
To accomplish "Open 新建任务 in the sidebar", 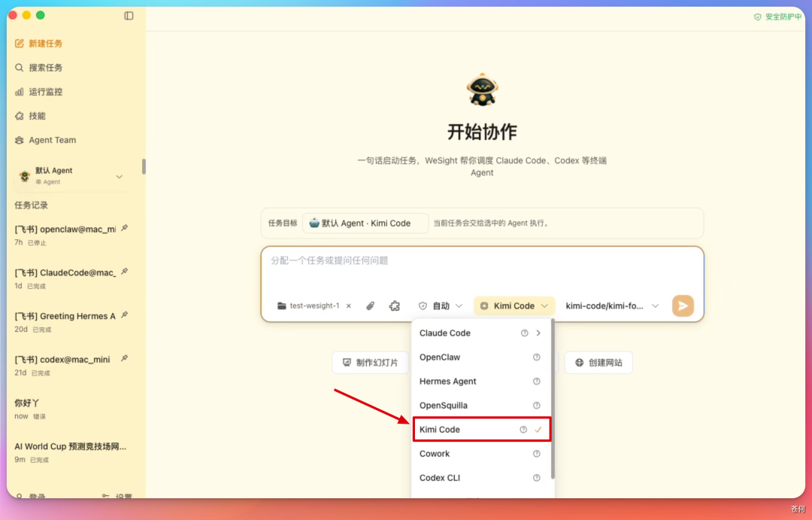I will (x=39, y=44).
